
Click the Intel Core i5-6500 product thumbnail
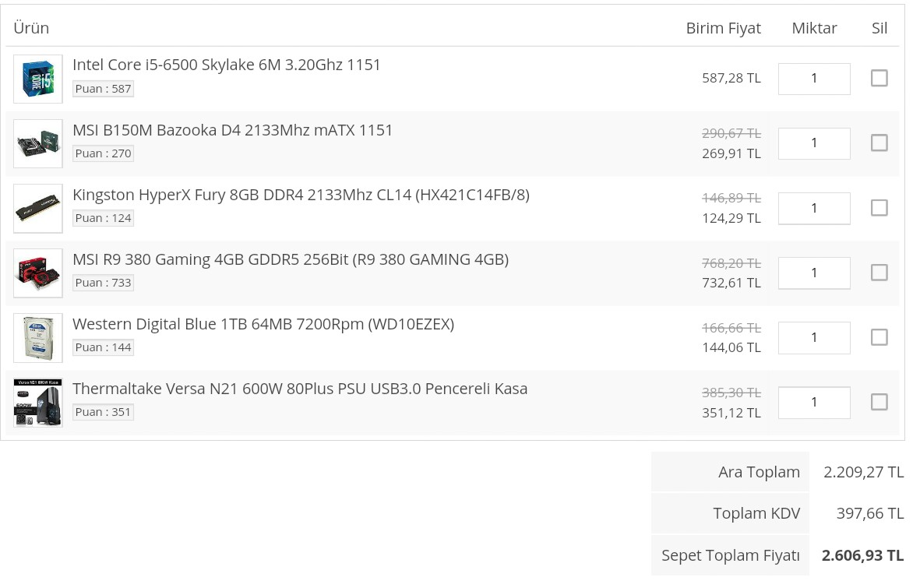coord(38,79)
